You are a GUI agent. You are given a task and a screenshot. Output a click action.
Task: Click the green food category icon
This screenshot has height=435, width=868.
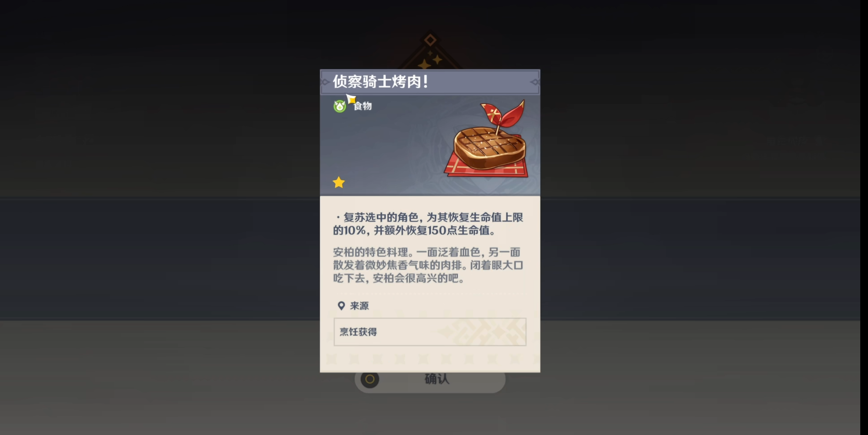[x=339, y=106]
